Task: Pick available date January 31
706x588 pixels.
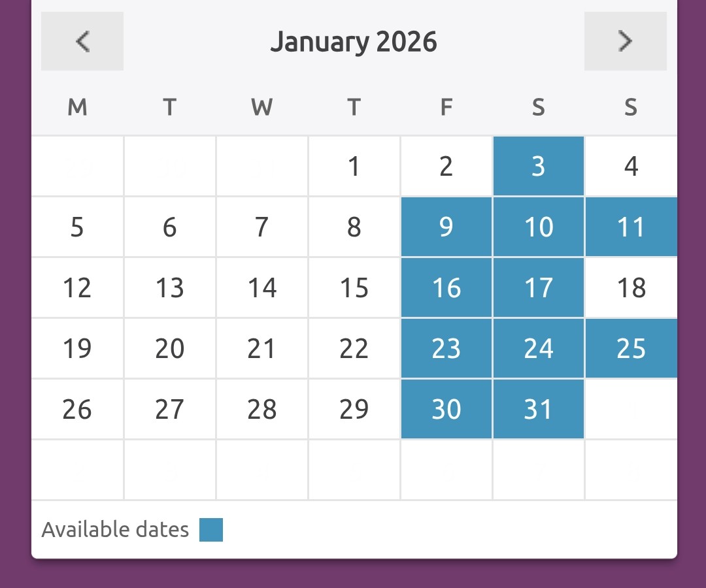Action: point(538,410)
